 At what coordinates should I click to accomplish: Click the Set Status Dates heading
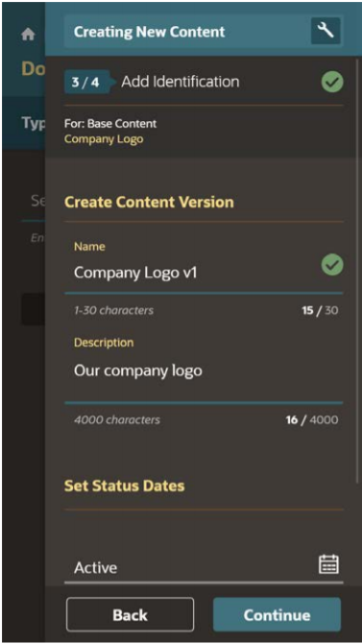pos(125,485)
